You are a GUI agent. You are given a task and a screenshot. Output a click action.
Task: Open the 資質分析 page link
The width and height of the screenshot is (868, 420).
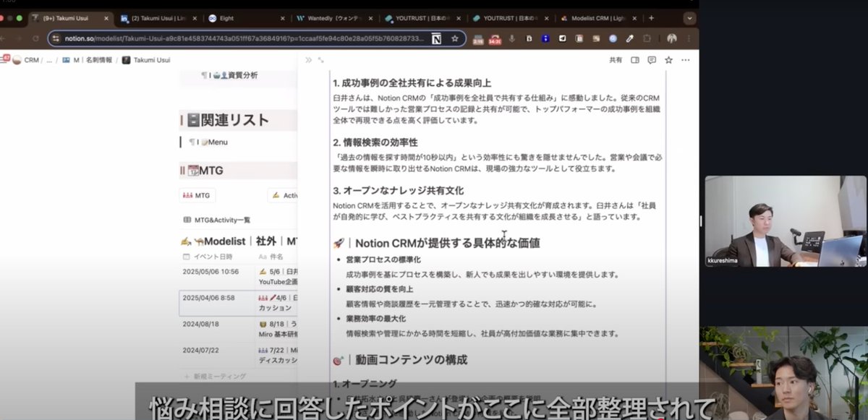point(230,75)
